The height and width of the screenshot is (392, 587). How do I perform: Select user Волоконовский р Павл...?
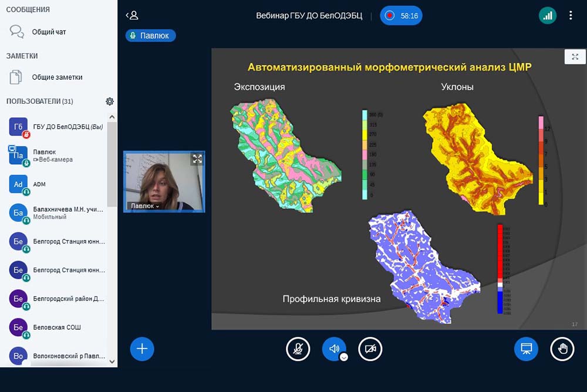56,356
